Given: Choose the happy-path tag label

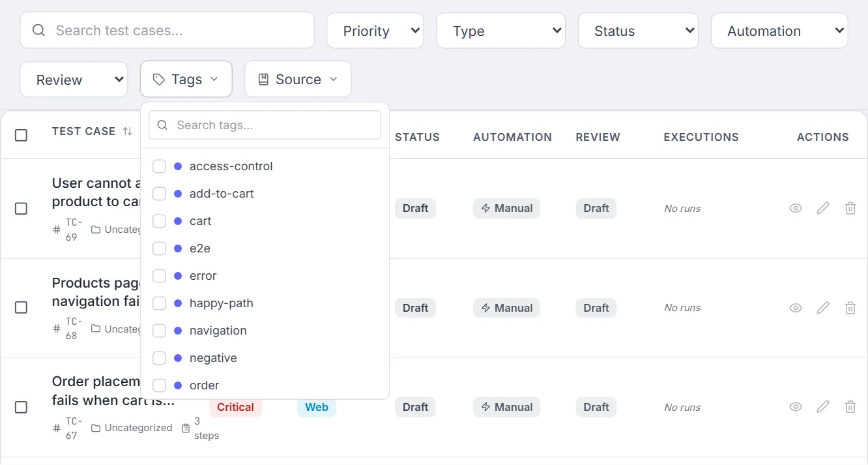Looking at the screenshot, I should [222, 303].
